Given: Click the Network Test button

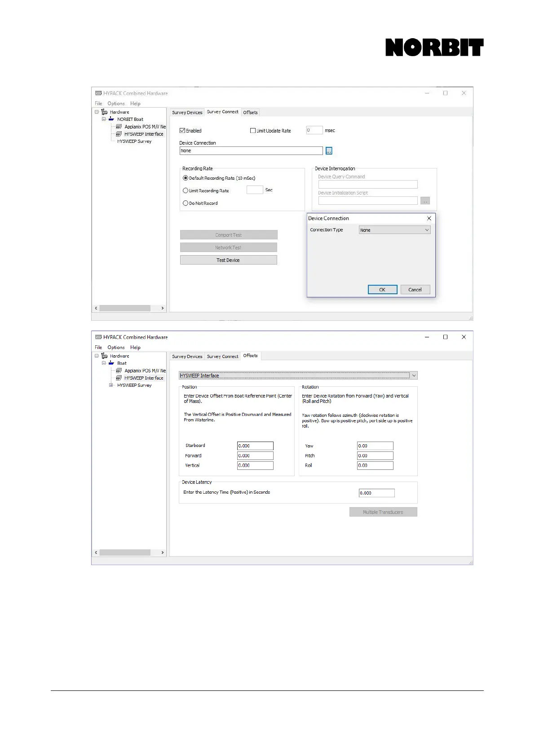Looking at the screenshot, I should [x=229, y=248].
